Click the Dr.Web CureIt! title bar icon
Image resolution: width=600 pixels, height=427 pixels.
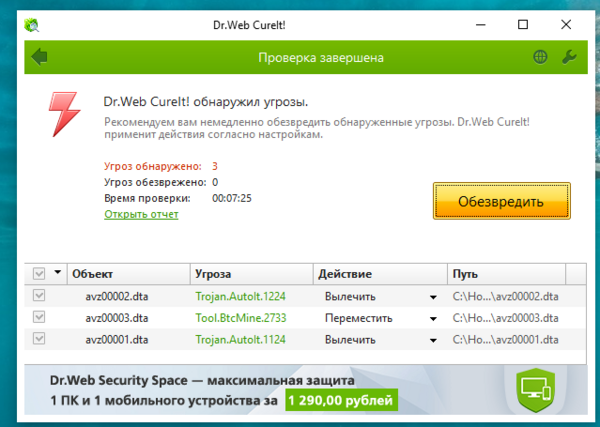(x=31, y=25)
